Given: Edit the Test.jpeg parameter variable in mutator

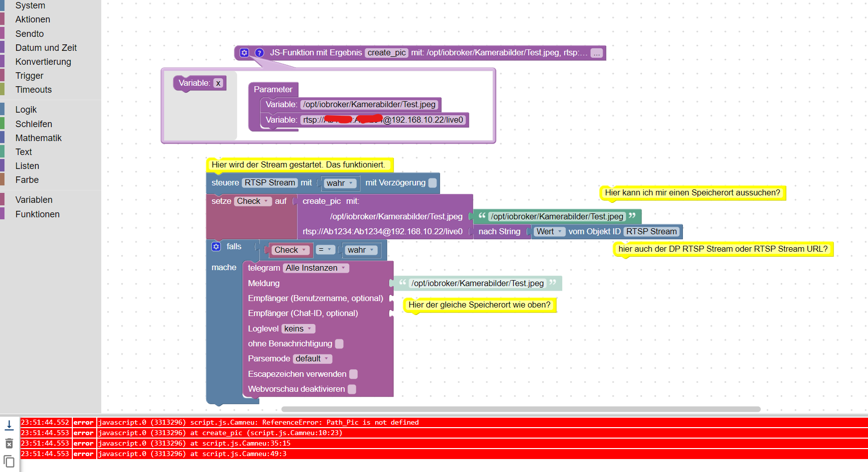Looking at the screenshot, I should pos(369,105).
